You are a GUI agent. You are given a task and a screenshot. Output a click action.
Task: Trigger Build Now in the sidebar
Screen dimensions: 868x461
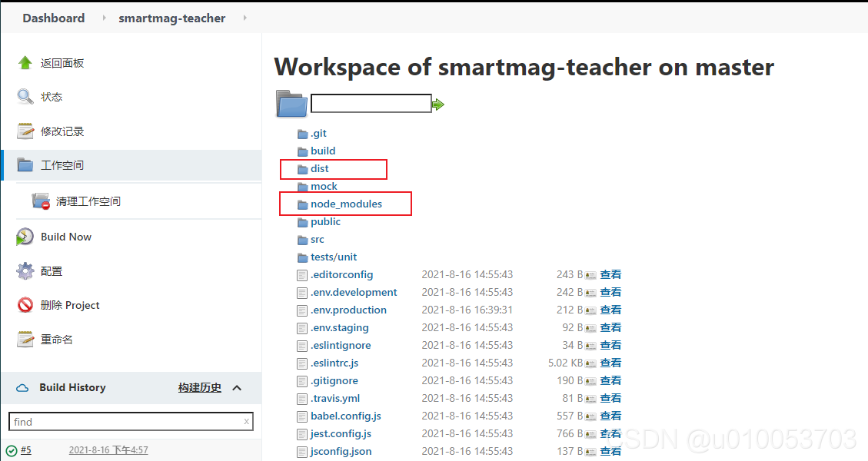pos(66,237)
